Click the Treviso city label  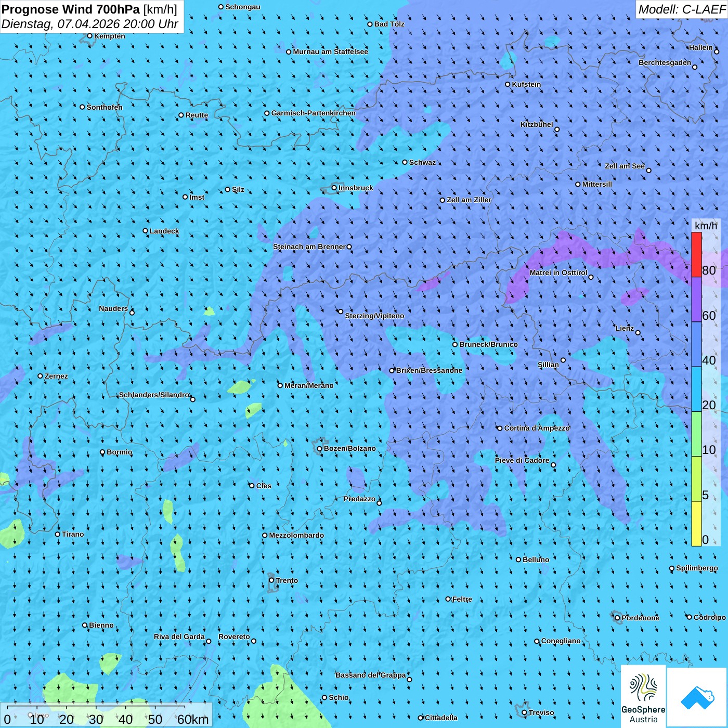pyautogui.click(x=541, y=712)
